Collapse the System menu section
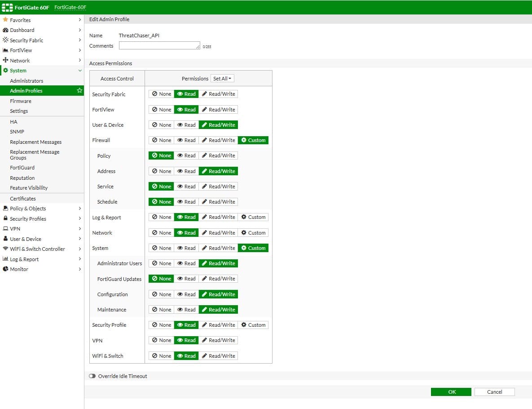Image resolution: width=532 pixels, height=409 pixels. [80, 71]
